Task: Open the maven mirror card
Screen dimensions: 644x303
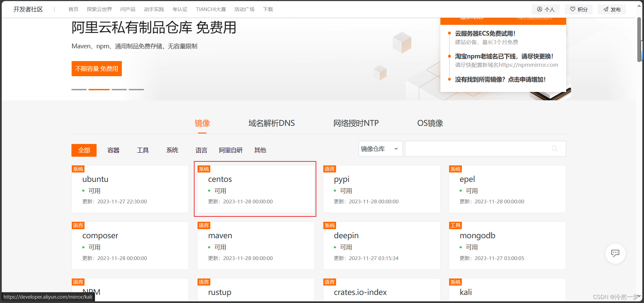Action: (x=256, y=245)
